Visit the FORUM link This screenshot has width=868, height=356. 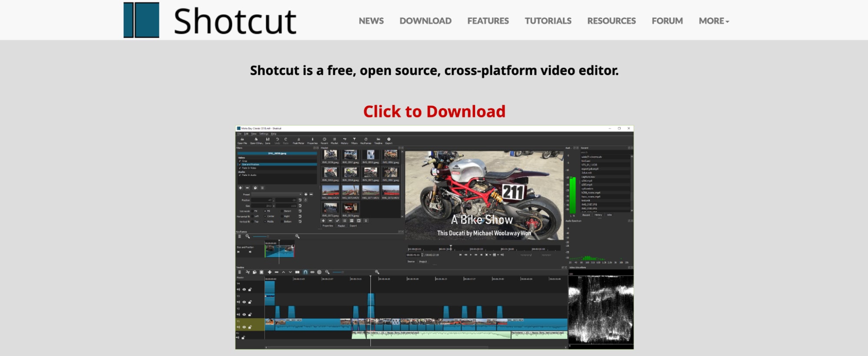pyautogui.click(x=667, y=21)
